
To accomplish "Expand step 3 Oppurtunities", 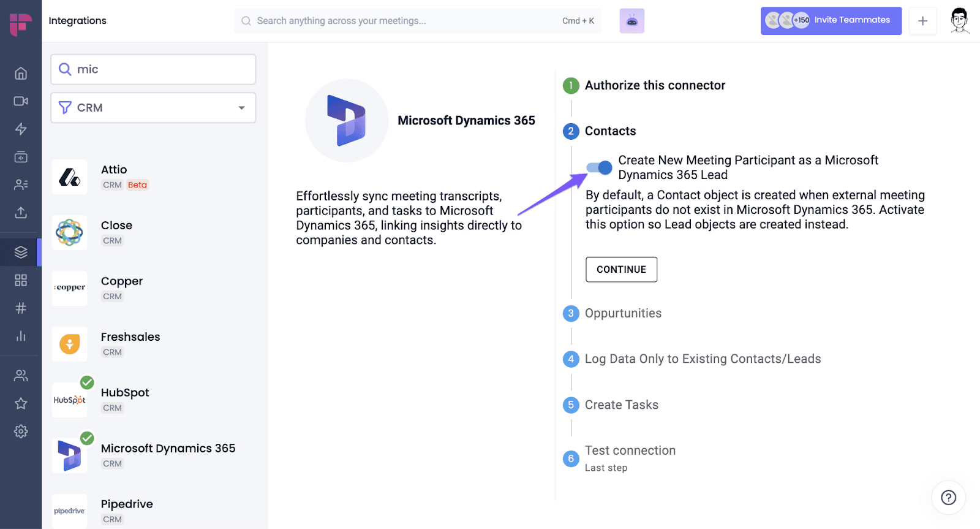I will [x=612, y=313].
